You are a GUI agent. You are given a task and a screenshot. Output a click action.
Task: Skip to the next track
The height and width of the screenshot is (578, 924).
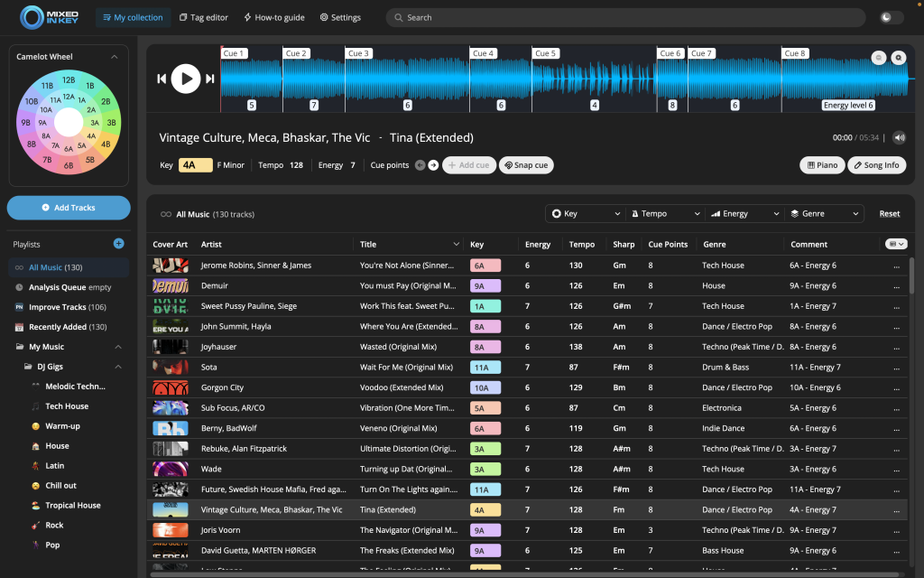210,79
